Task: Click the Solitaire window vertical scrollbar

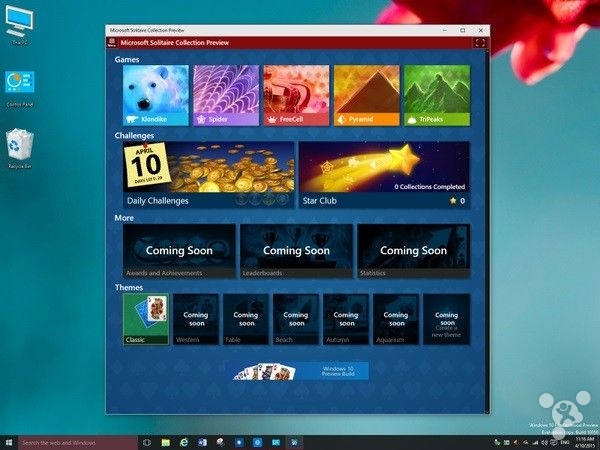Action: 488,231
